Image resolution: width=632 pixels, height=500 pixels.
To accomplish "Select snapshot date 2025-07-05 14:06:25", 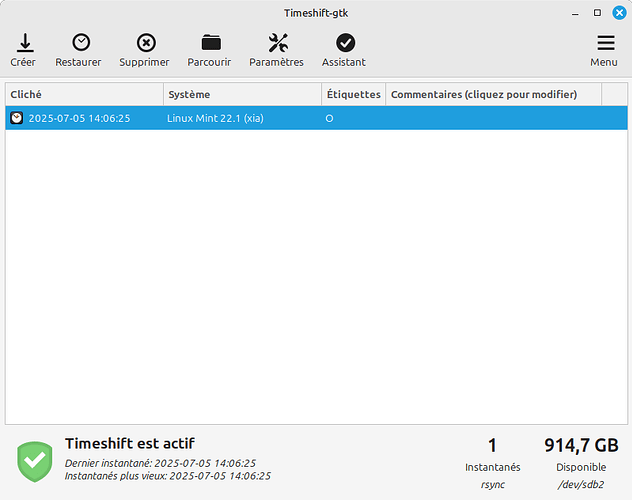I will click(x=79, y=118).
